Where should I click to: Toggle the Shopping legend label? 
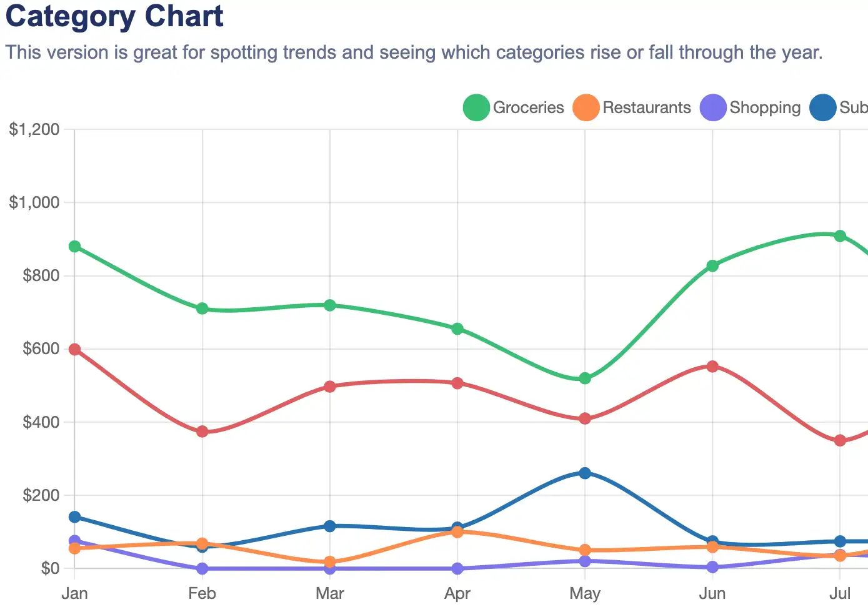point(764,107)
